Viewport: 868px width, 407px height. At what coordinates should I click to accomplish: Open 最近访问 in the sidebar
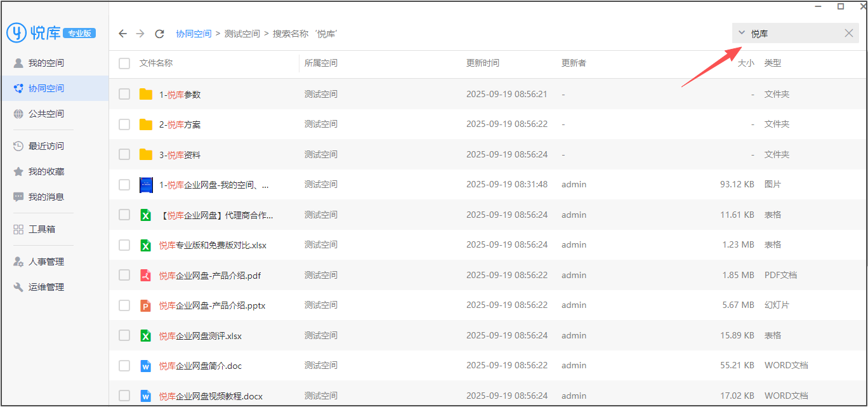pyautogui.click(x=55, y=146)
